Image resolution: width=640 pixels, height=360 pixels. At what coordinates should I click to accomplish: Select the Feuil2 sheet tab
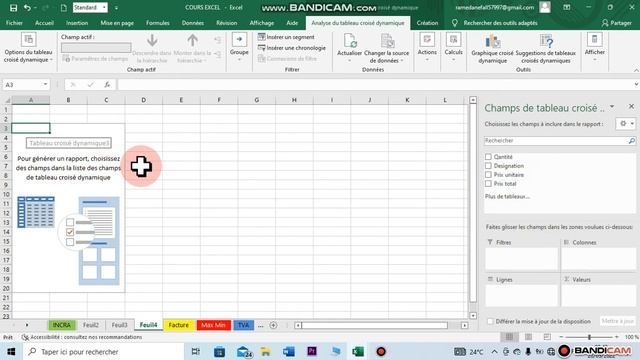91,325
